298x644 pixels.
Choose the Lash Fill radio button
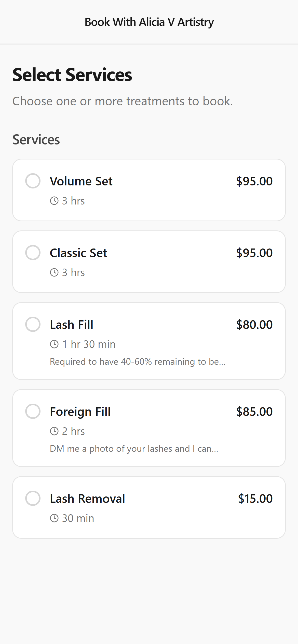pos(33,324)
